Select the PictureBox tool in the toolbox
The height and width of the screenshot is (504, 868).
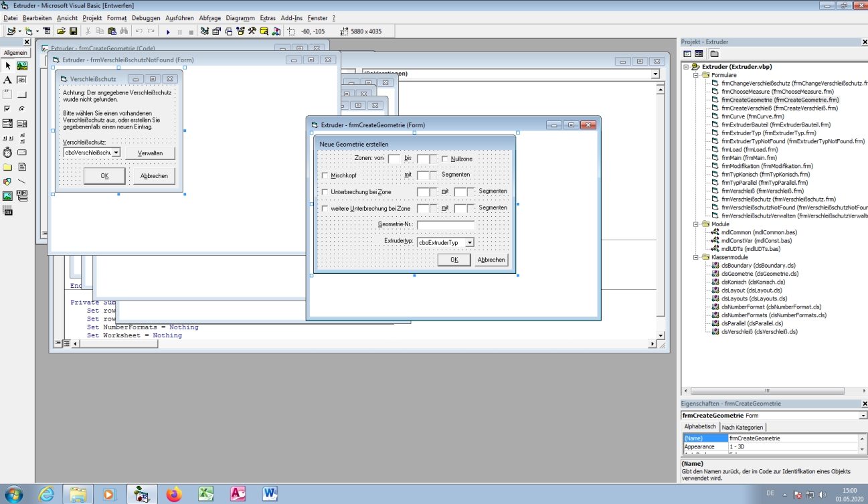22,66
